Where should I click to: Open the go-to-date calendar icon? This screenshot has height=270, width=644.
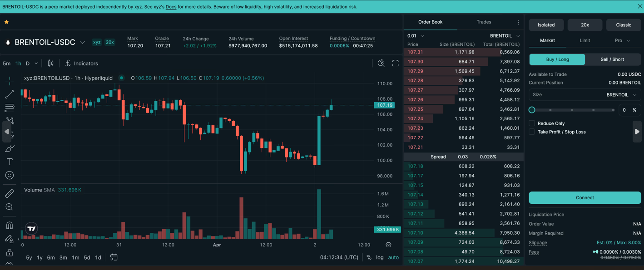tap(114, 257)
